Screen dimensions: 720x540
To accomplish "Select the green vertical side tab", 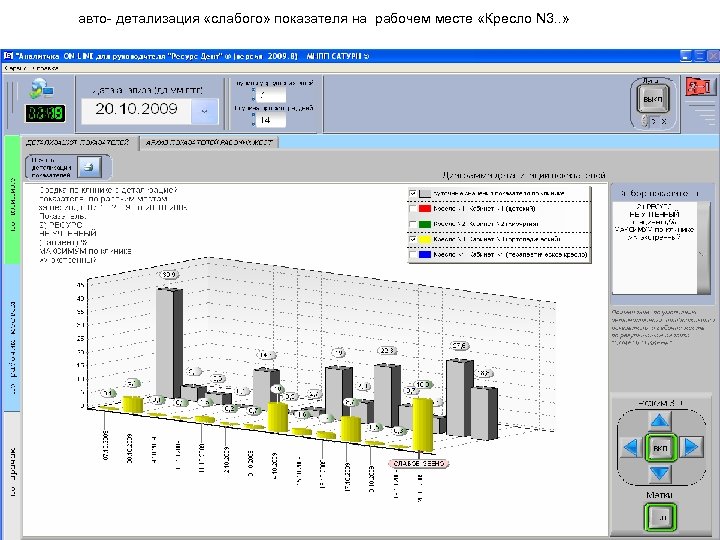I will coord(12,200).
